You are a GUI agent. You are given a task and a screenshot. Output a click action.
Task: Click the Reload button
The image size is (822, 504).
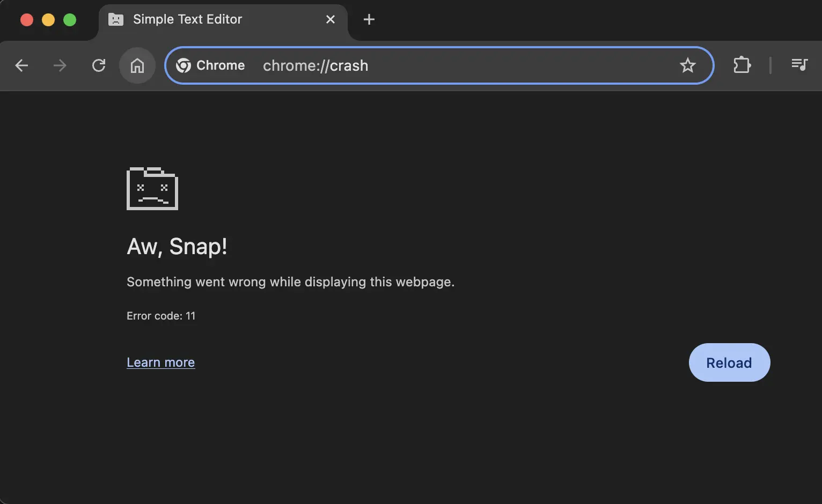click(x=729, y=362)
